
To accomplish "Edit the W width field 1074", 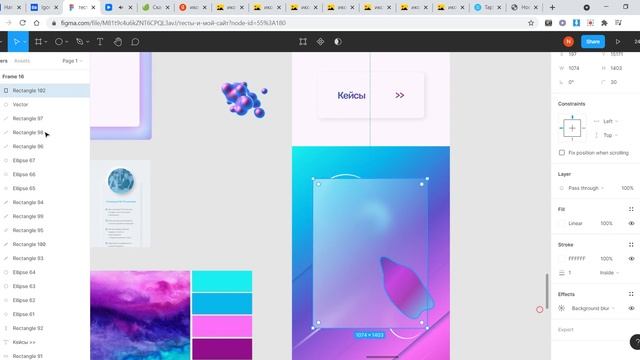I will point(574,68).
